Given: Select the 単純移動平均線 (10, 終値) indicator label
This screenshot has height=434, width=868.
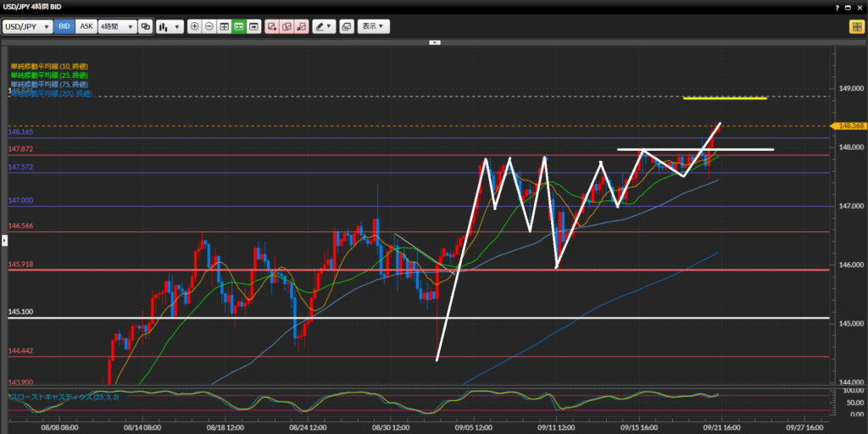Looking at the screenshot, I should pos(49,66).
